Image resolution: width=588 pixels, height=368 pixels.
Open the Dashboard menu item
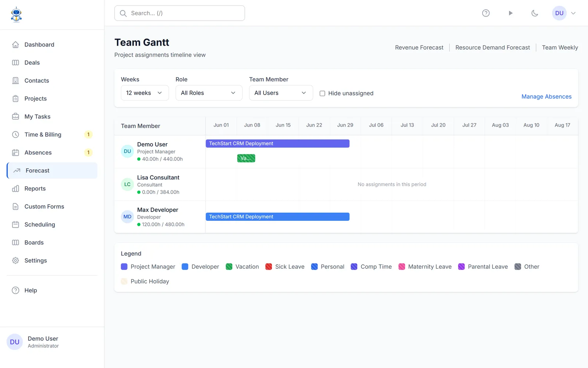(x=52, y=45)
